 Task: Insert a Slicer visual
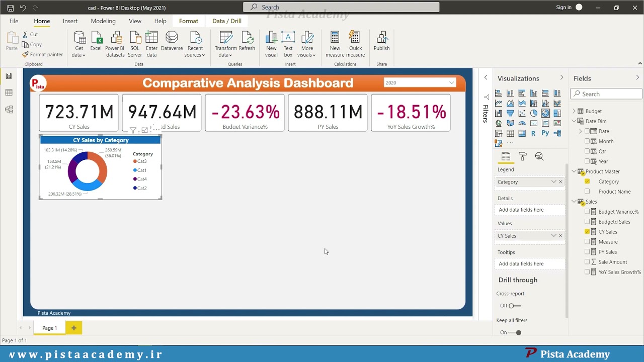tap(498, 133)
